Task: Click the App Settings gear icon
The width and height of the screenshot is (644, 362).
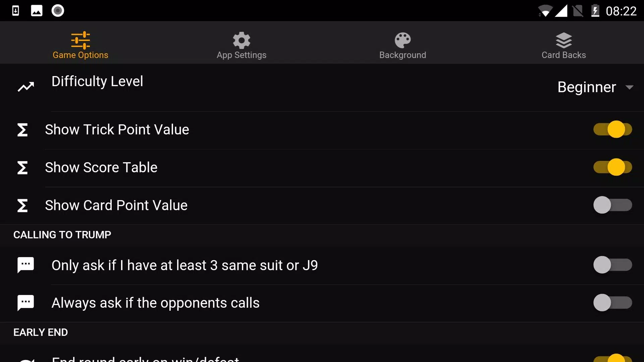Action: (241, 40)
